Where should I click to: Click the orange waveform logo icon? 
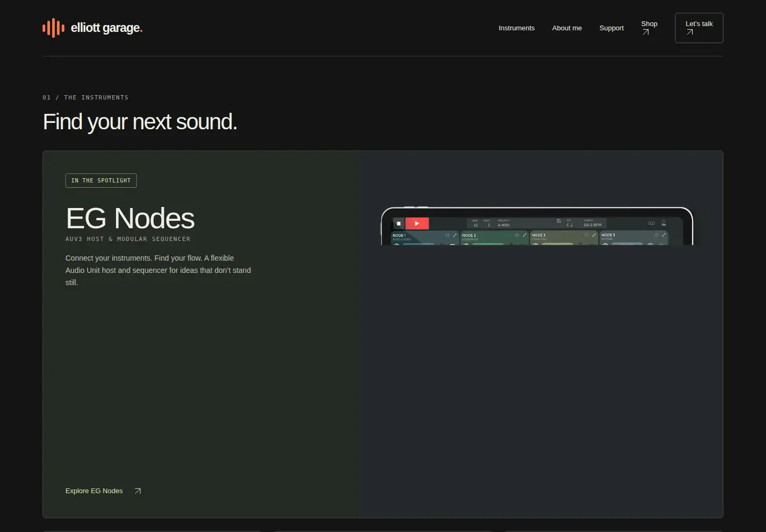tap(53, 28)
